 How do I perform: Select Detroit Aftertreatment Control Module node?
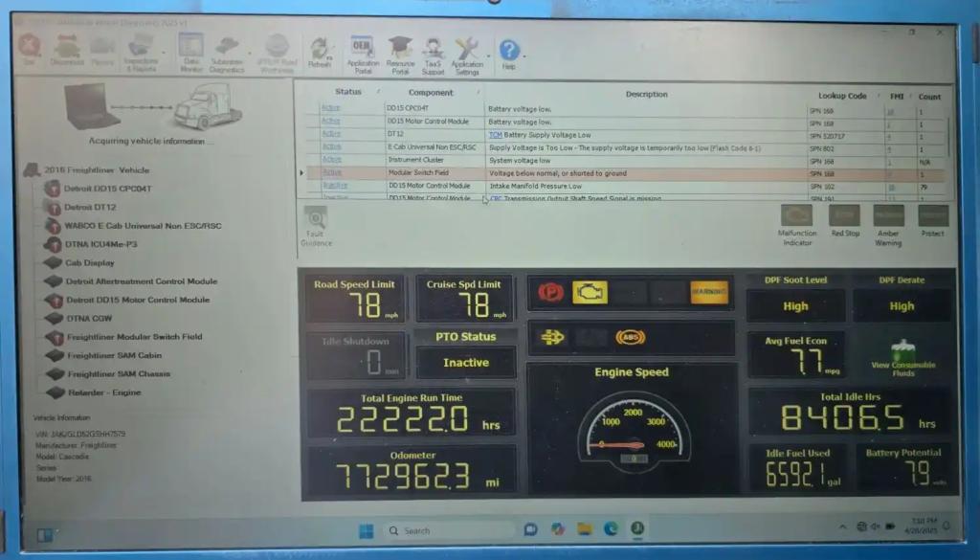(x=141, y=281)
